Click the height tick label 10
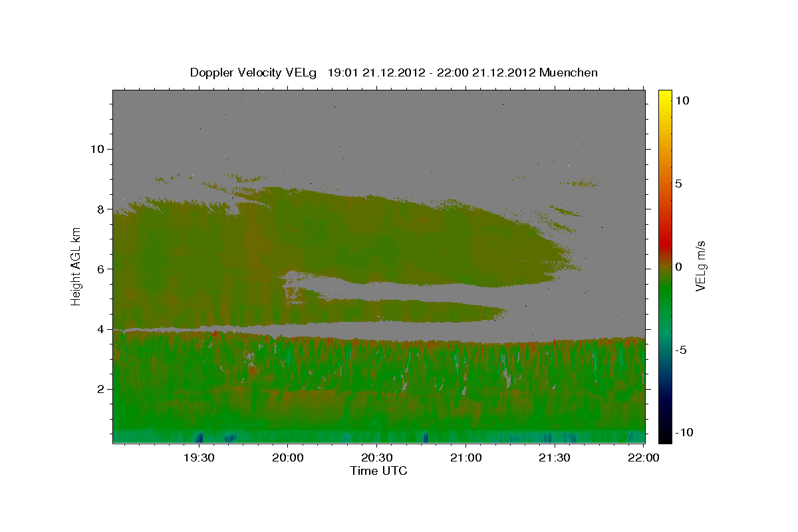Viewport: 798px width, 532px height. (x=97, y=149)
